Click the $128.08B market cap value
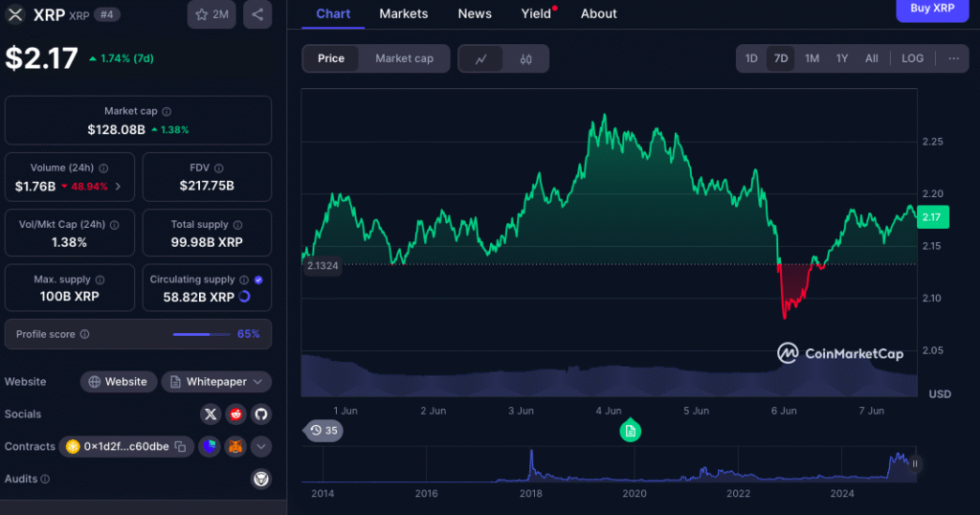 [116, 130]
